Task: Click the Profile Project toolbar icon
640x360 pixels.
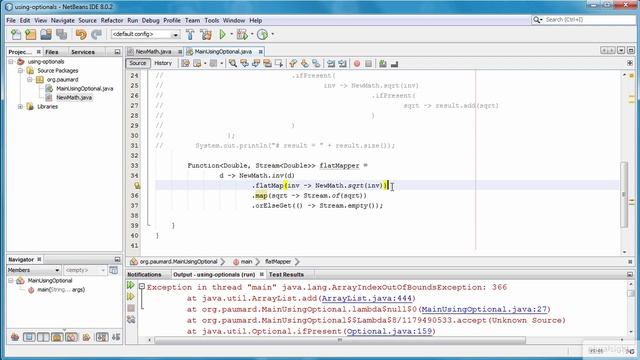Action: click(x=262, y=35)
